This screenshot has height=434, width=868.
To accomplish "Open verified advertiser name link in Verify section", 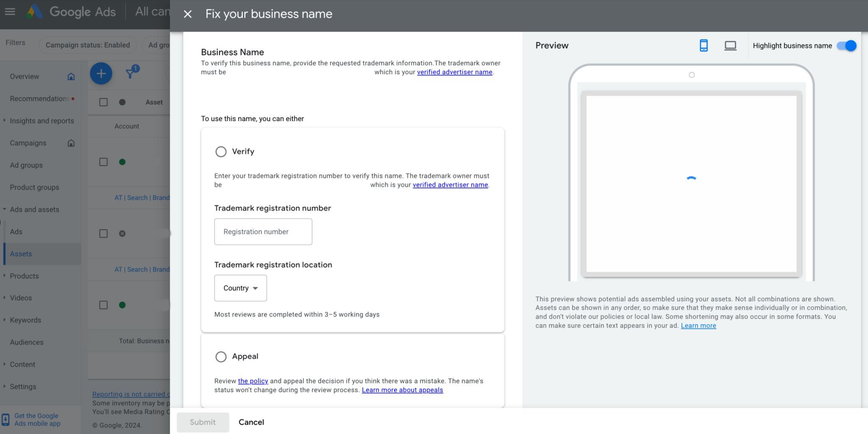I will 451,185.
